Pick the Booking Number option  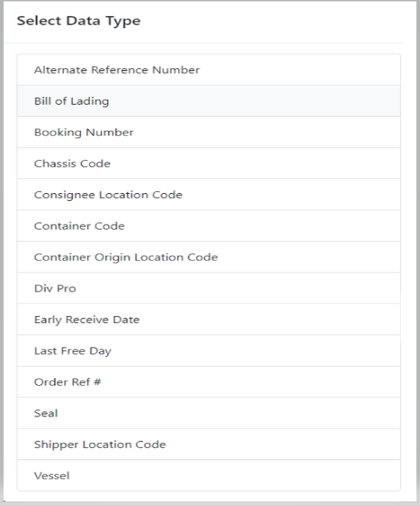click(x=208, y=132)
